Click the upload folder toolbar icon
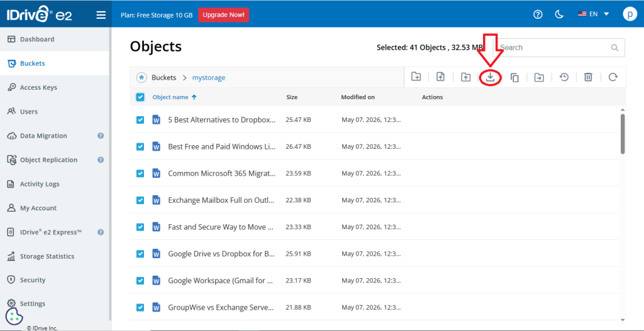 coord(465,77)
